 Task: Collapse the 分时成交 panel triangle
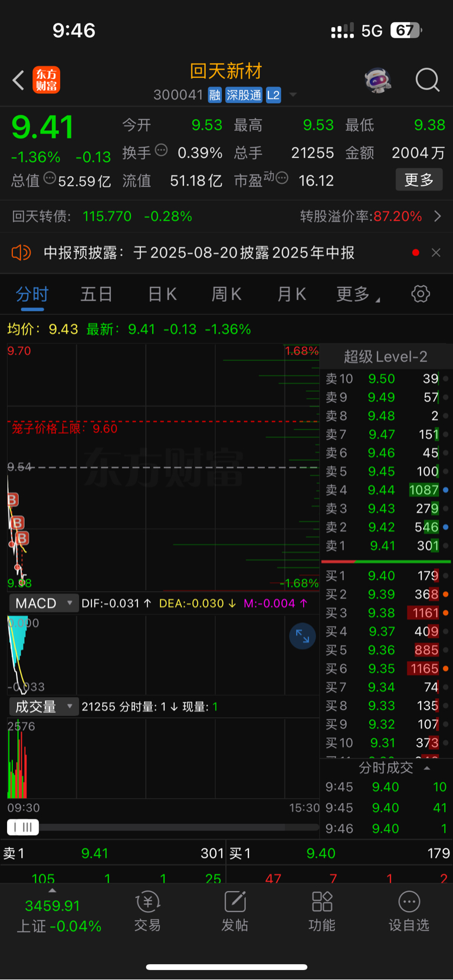click(427, 768)
